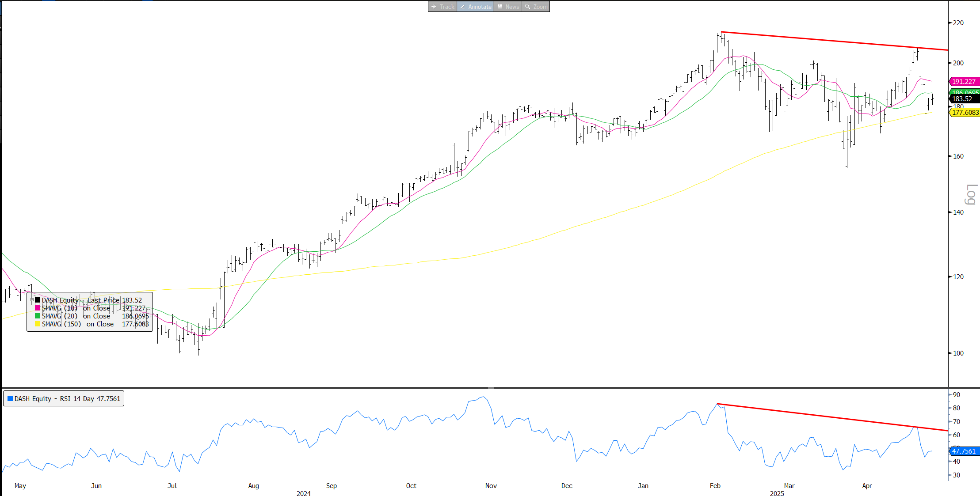Collapse the price legend tree box
980x496 pixels.
coord(32,300)
